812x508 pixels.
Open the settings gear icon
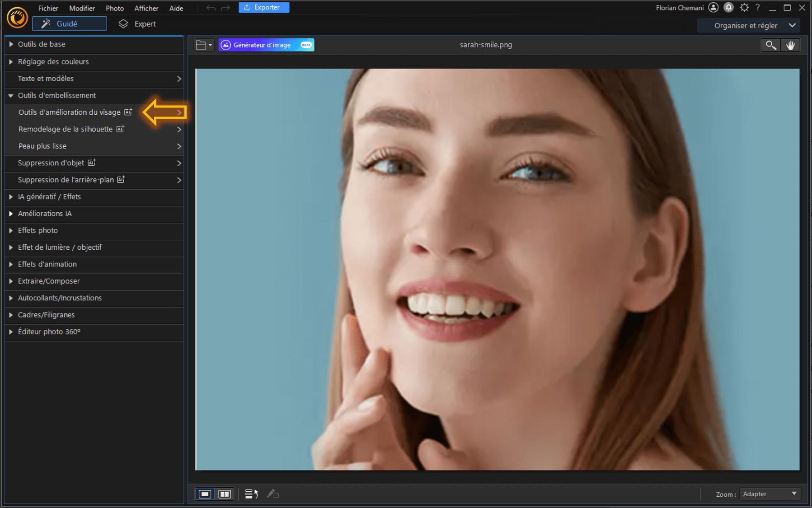click(x=744, y=7)
